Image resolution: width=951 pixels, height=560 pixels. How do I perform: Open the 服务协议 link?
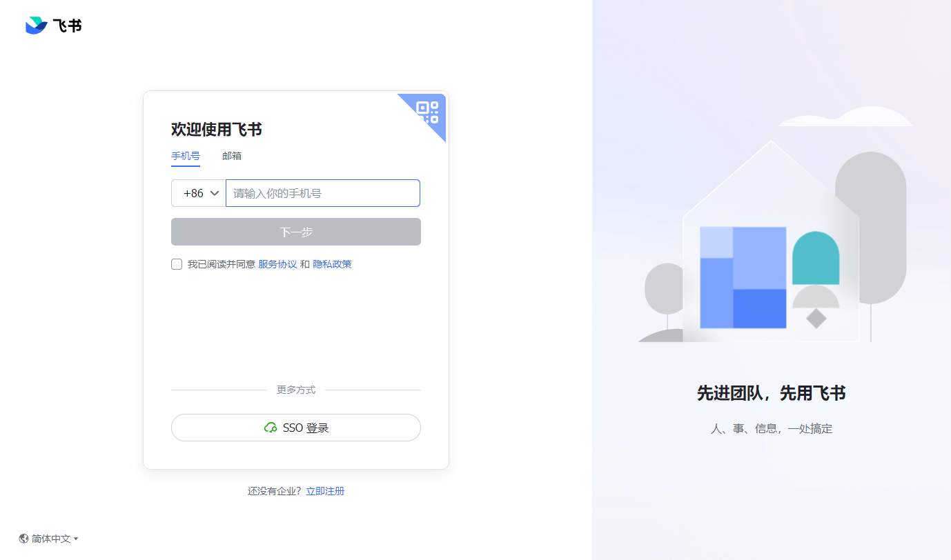(x=277, y=264)
